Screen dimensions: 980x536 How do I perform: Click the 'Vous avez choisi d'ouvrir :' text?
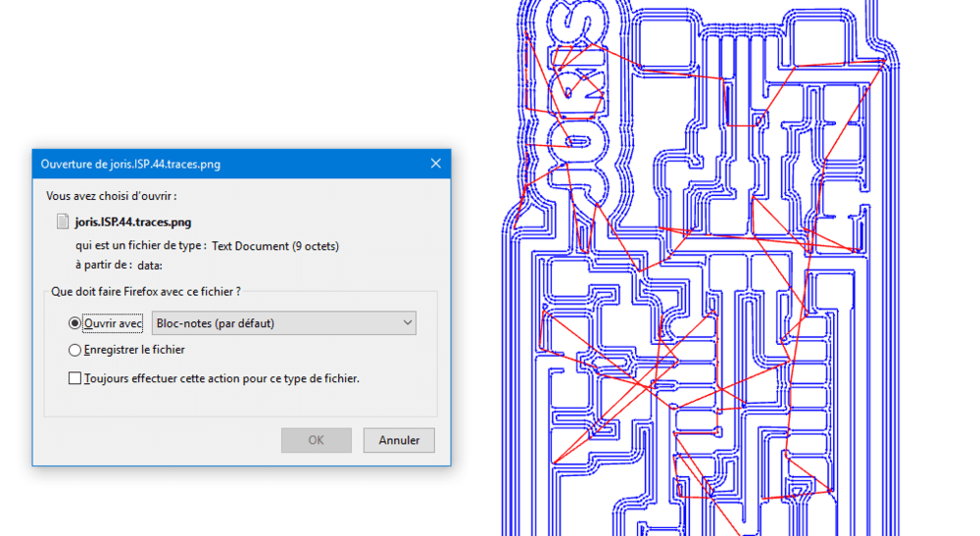[x=112, y=196]
